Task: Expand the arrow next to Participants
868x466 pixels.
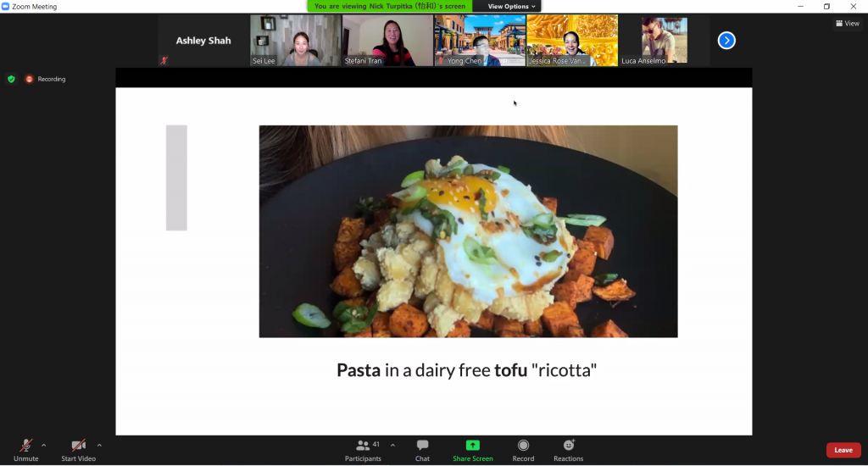Action: pos(392,445)
